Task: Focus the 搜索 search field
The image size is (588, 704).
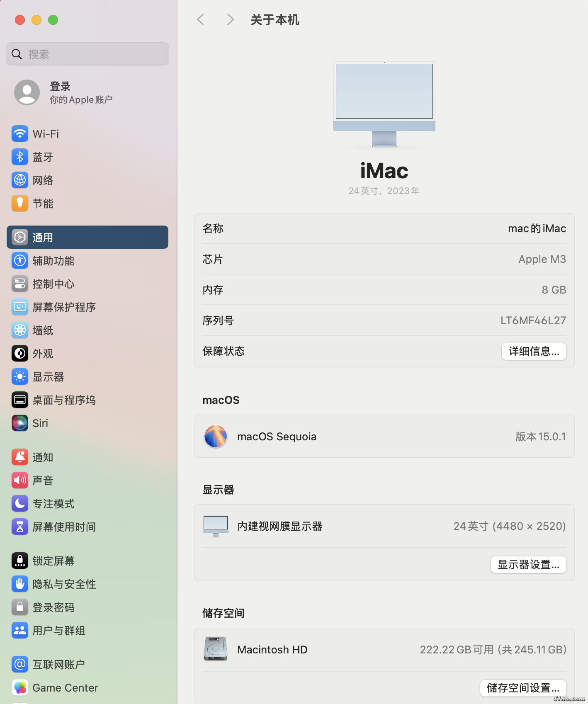Action: tap(87, 54)
